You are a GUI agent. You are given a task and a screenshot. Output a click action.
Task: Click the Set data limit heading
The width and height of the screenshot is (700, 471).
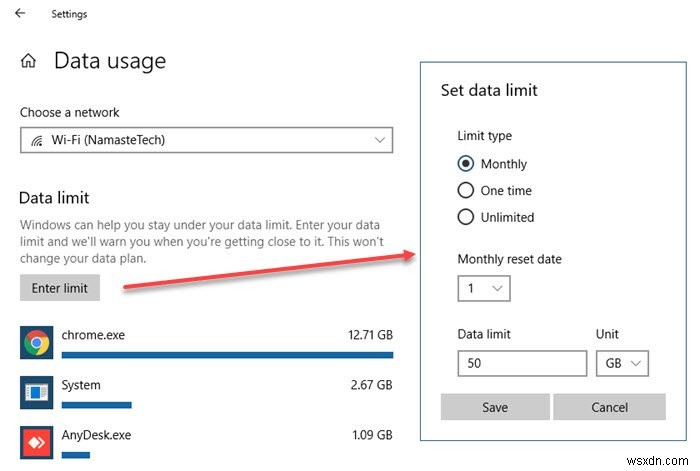click(489, 91)
